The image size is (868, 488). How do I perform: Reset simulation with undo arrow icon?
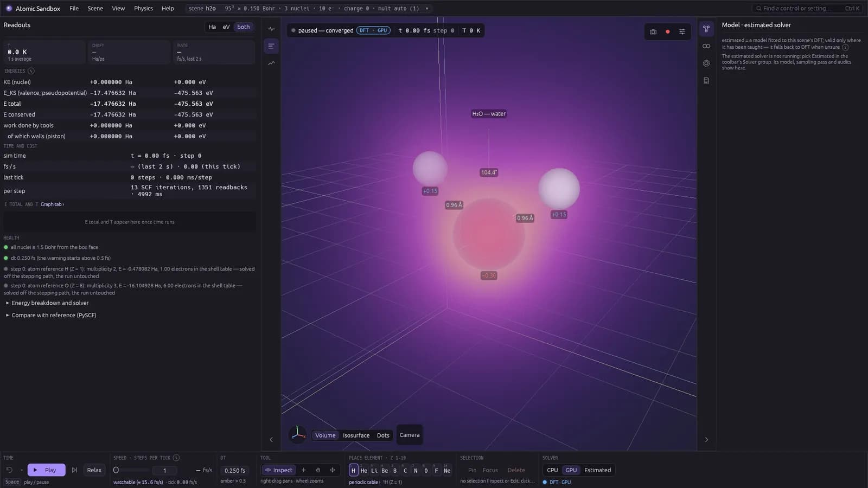(9, 470)
